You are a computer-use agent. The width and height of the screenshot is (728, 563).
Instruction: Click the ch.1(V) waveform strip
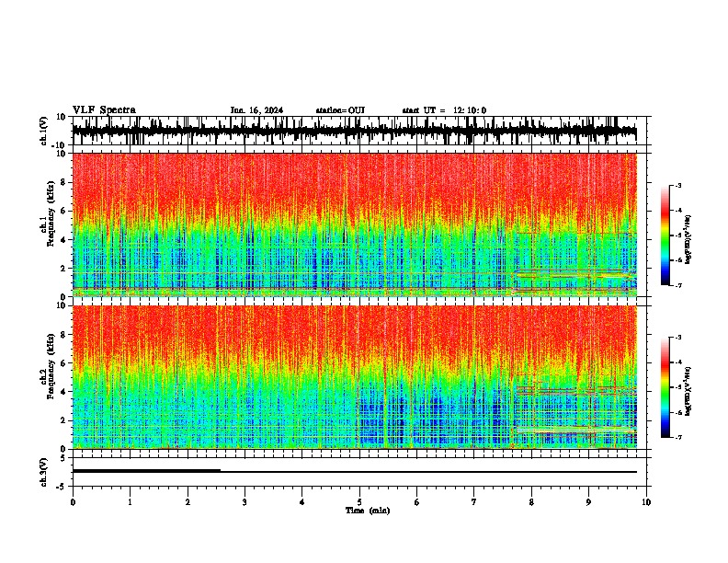click(x=354, y=131)
